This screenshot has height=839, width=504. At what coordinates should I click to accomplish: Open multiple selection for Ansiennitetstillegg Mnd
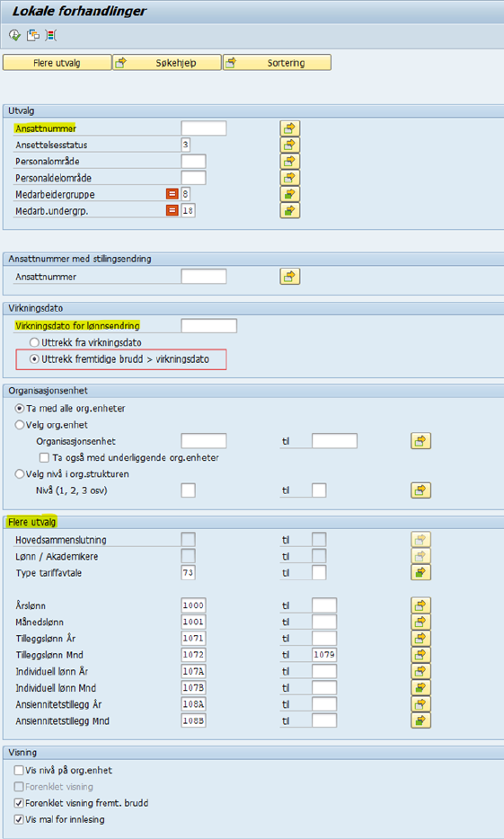point(420,720)
